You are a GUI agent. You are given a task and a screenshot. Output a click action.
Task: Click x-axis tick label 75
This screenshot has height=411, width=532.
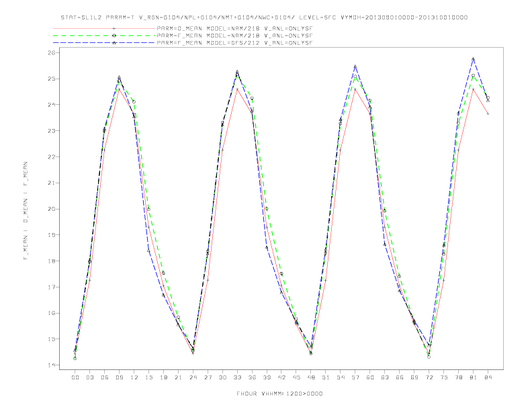point(444,377)
